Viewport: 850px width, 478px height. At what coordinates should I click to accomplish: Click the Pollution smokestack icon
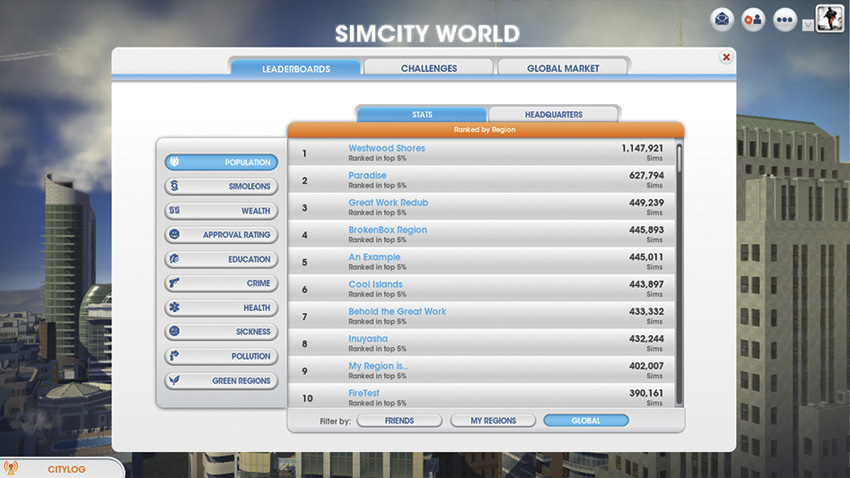[174, 356]
